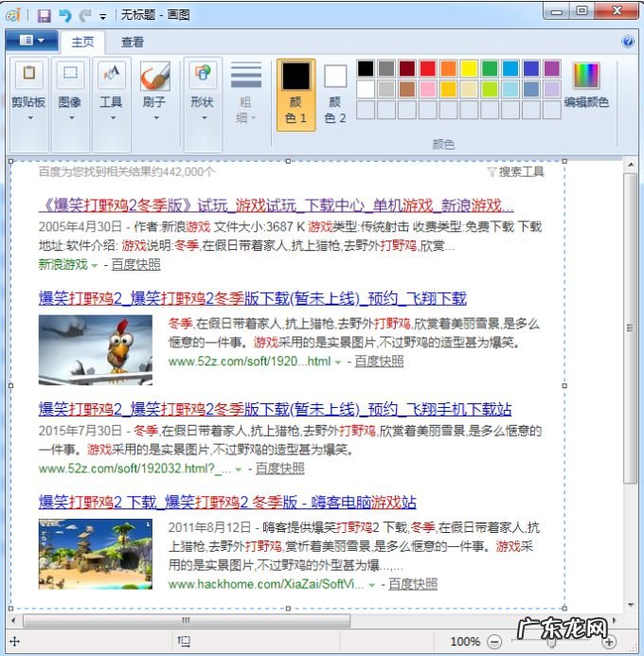Image resolution: width=644 pixels, height=656 pixels.
Task: Open the 编辑颜色 rainbow icon
Action: pyautogui.click(x=586, y=76)
